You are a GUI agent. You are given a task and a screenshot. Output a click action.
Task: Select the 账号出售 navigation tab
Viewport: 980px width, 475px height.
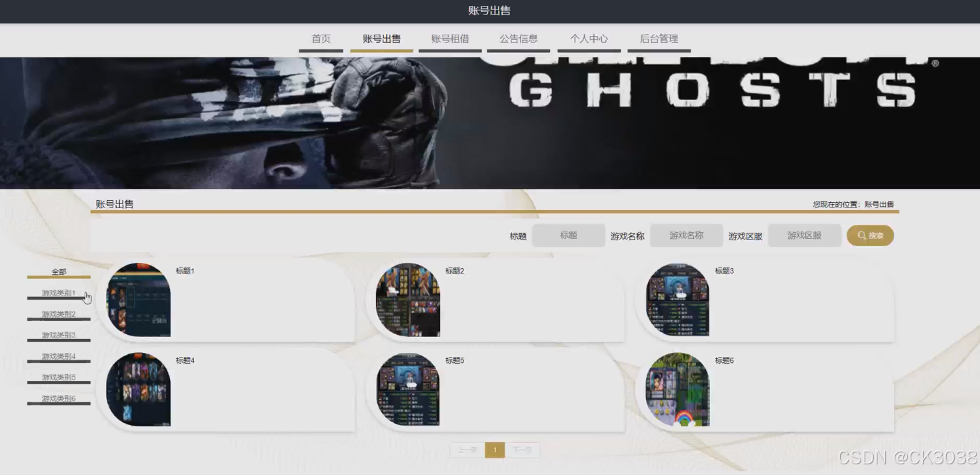point(381,39)
